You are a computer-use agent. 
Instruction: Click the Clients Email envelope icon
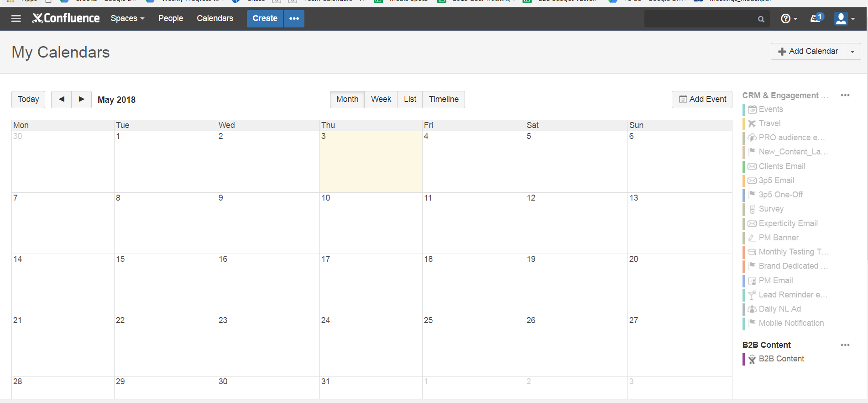click(x=752, y=166)
